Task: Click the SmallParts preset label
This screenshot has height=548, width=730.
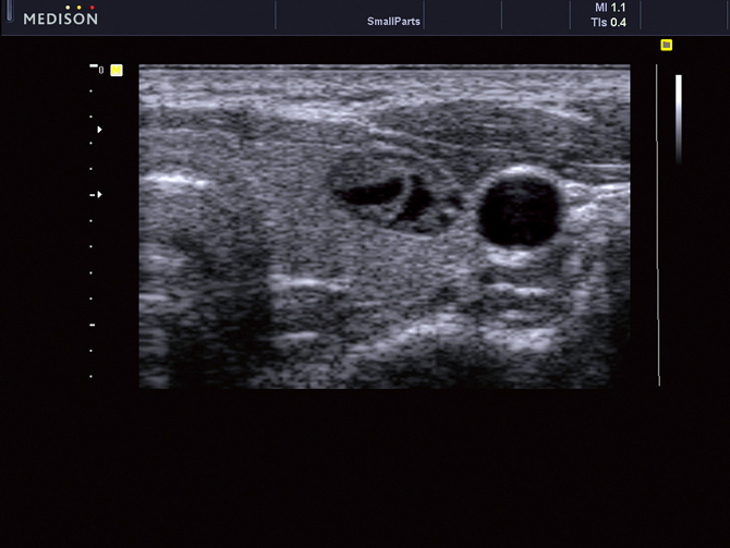Action: pyautogui.click(x=393, y=20)
